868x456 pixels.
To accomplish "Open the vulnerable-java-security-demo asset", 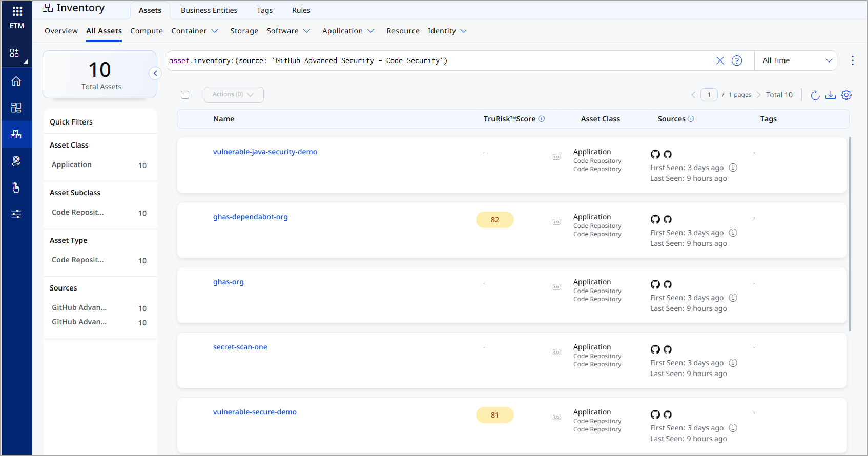I will pos(265,152).
